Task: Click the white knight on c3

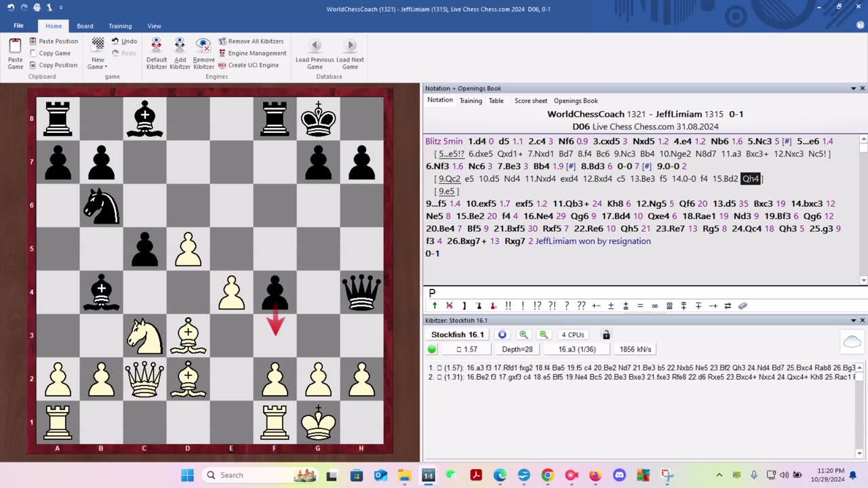Action: pyautogui.click(x=144, y=335)
